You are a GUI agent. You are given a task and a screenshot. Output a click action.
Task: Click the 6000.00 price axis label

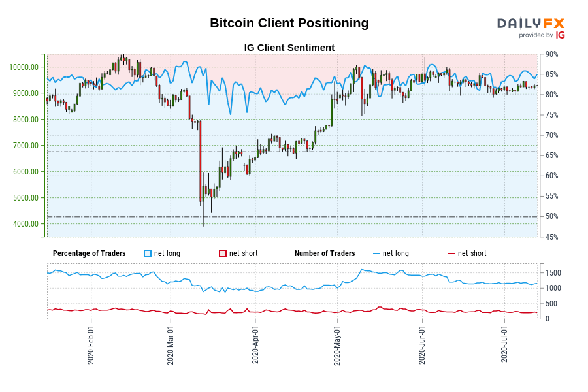click(26, 171)
